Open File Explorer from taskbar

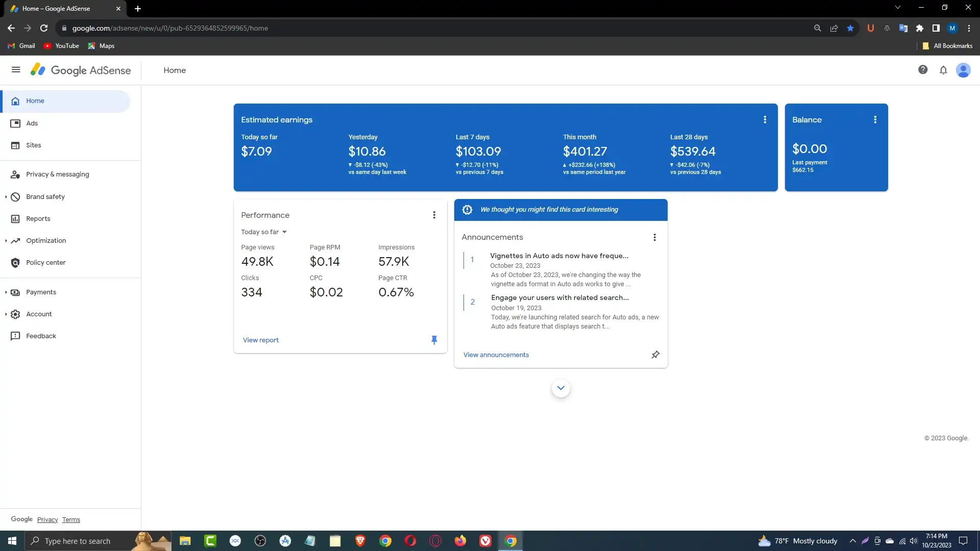coord(185,541)
